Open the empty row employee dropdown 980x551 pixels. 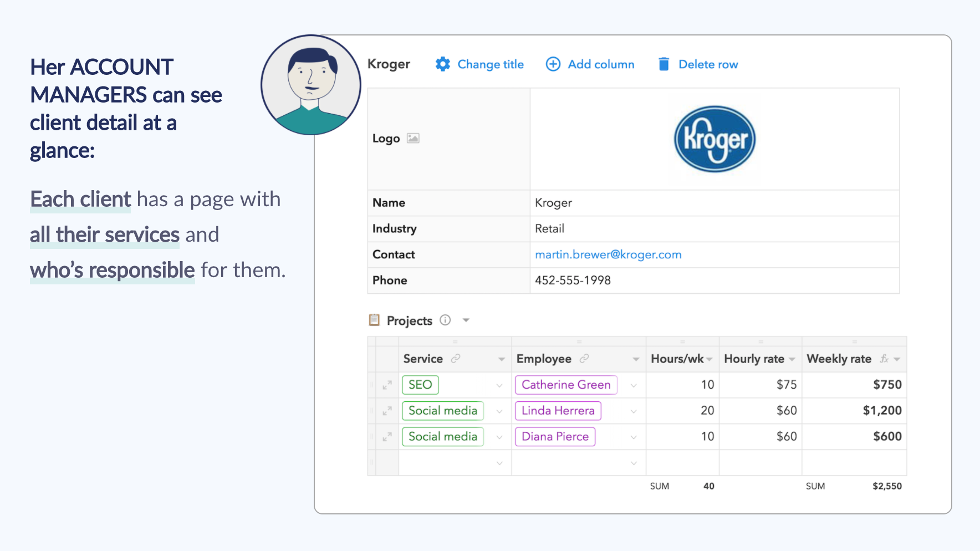point(634,463)
